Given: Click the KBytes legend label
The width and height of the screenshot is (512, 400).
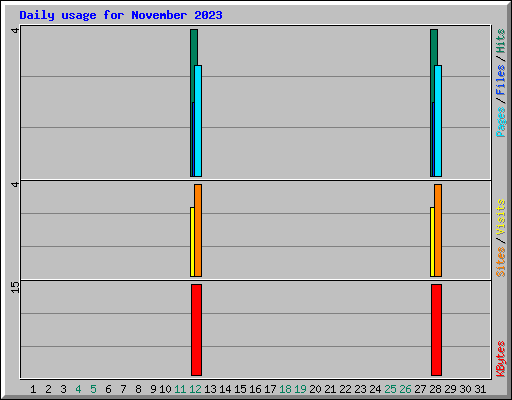Looking at the screenshot, I should [x=500, y=359].
